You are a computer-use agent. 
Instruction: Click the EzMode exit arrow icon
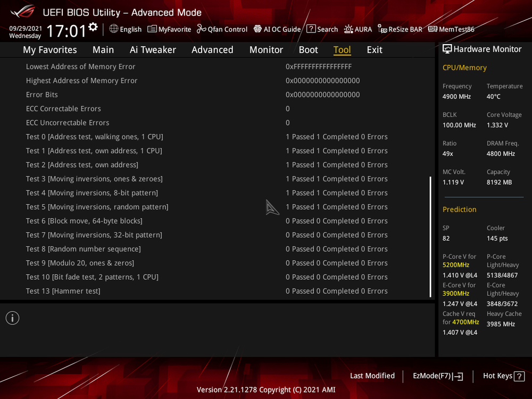458,376
